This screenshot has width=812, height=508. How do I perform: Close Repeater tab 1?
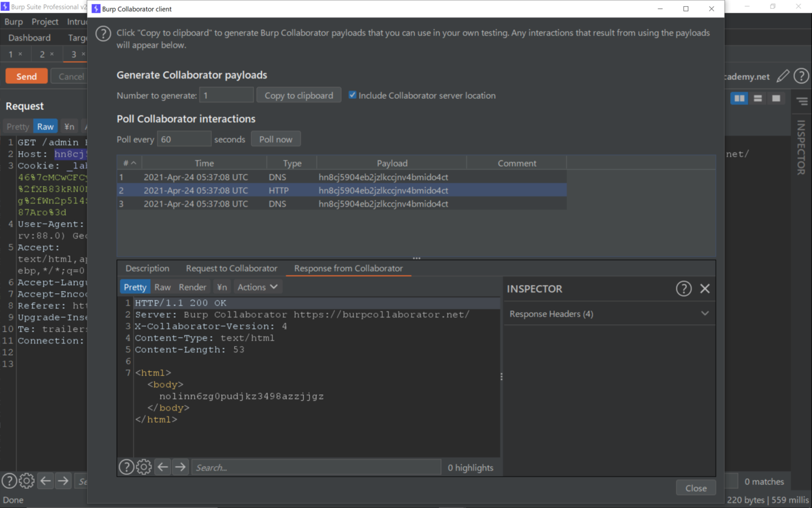click(20, 54)
